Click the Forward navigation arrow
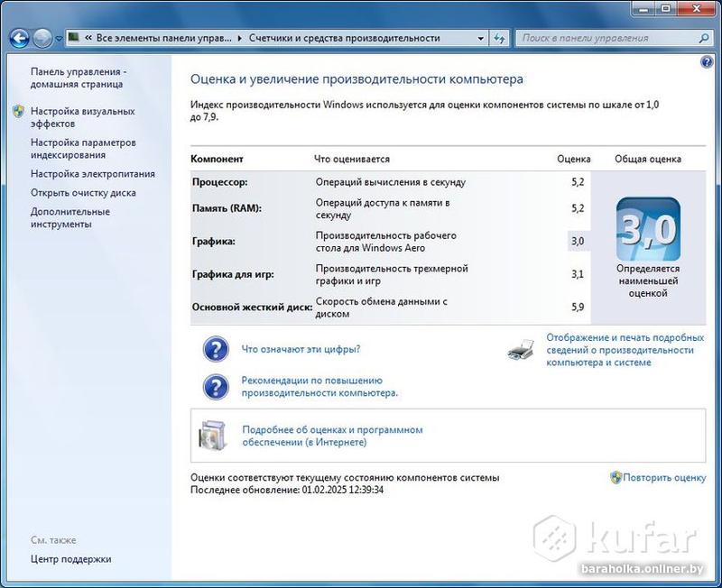Screen dimensions: 722x588 click(x=42, y=39)
